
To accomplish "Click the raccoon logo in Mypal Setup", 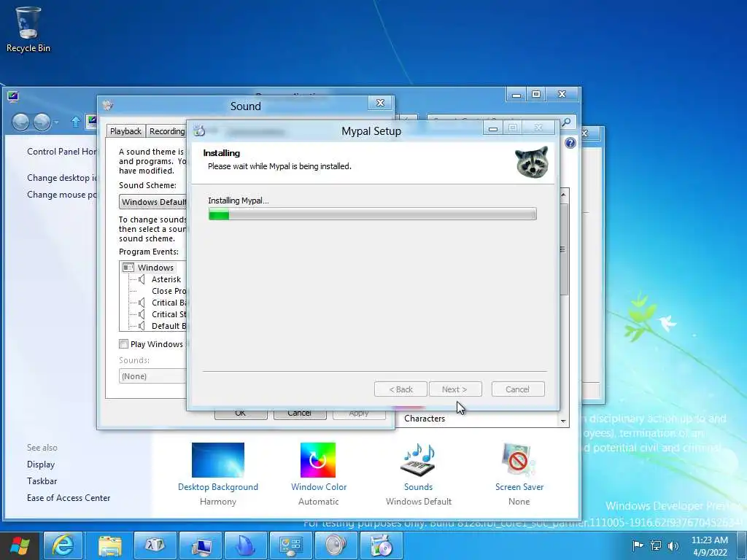I will pyautogui.click(x=532, y=162).
